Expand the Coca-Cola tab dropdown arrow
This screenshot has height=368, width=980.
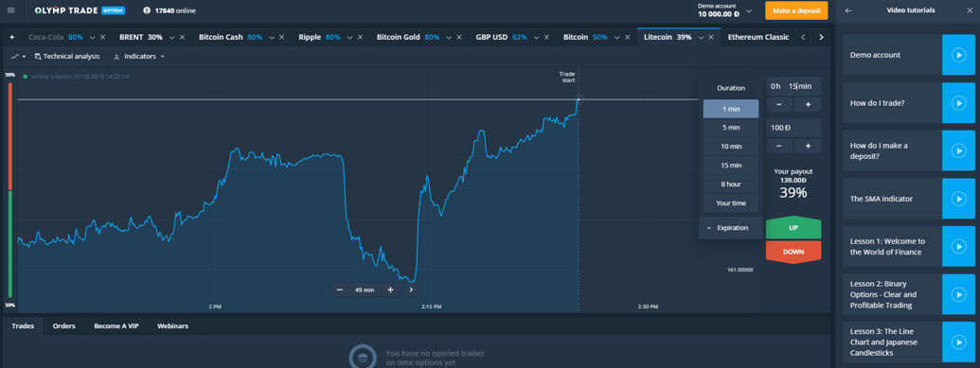pyautogui.click(x=93, y=38)
